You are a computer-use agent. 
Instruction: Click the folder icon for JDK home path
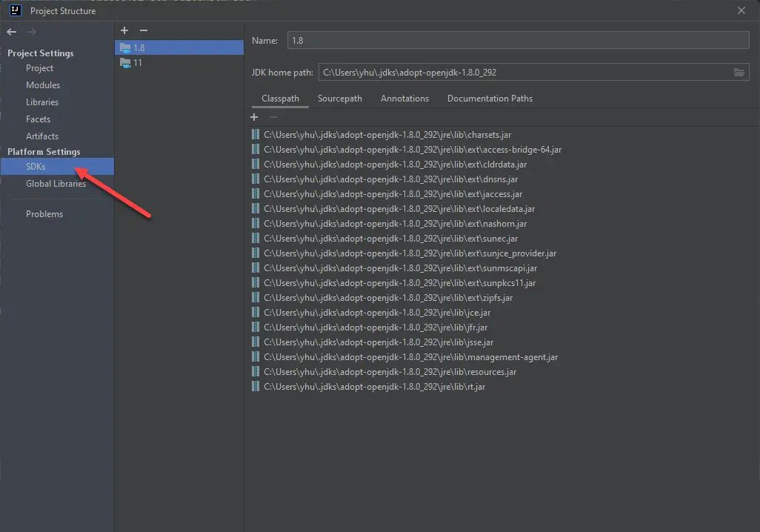(x=740, y=72)
